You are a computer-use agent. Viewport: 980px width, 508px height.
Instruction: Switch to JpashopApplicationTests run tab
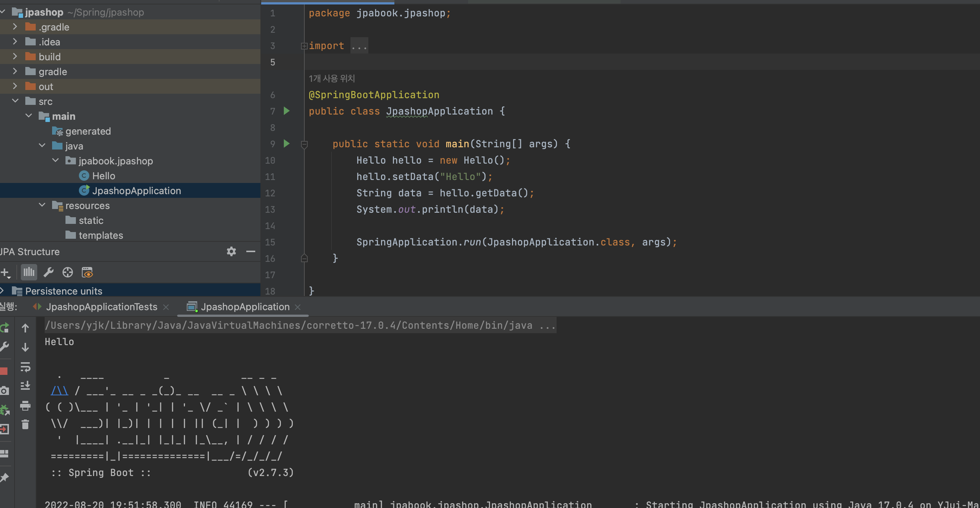pos(101,307)
